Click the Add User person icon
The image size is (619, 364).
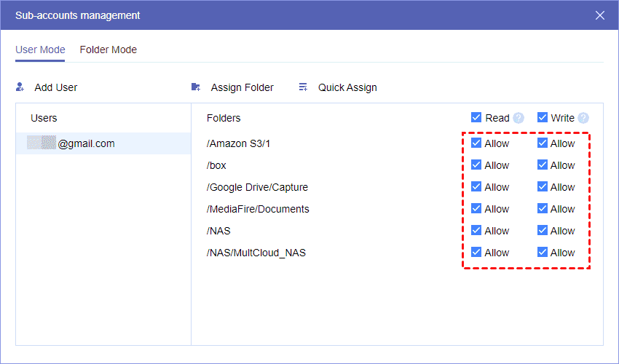pos(20,87)
